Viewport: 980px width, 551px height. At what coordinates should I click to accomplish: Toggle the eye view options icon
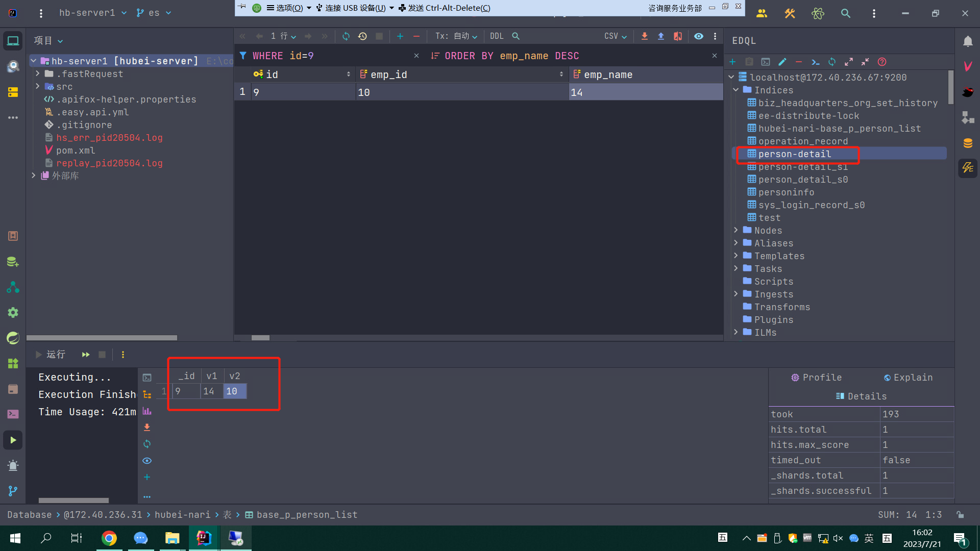click(x=699, y=36)
